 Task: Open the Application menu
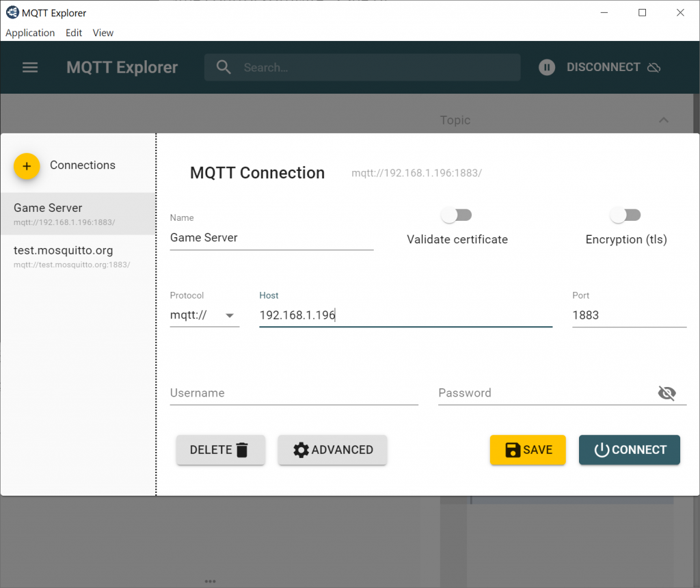pos(30,33)
